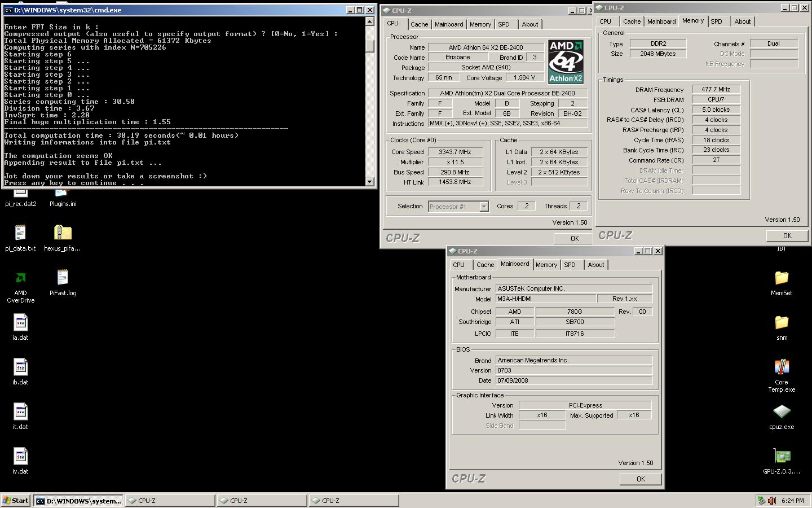Screen dimensions: 812x508
Task: Click the AMD Athlon X2 logo
Action: tap(566, 62)
